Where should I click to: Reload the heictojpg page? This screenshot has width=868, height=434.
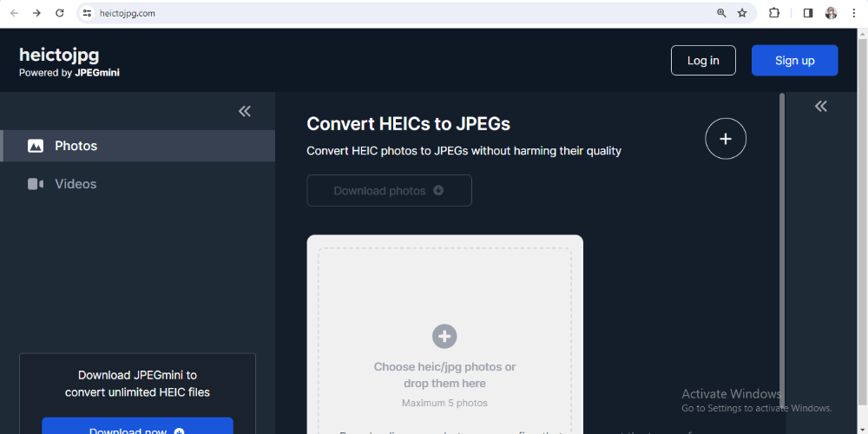point(60,13)
